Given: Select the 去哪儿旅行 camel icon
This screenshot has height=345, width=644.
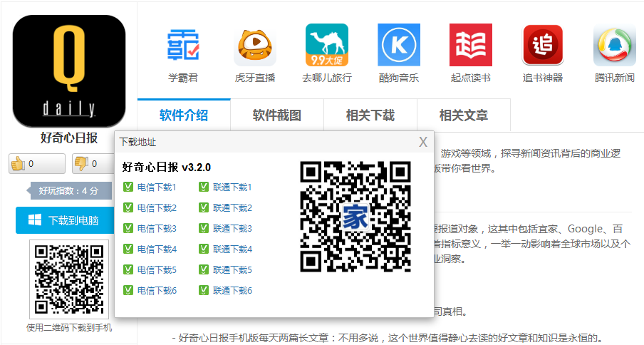Looking at the screenshot, I should [x=327, y=45].
